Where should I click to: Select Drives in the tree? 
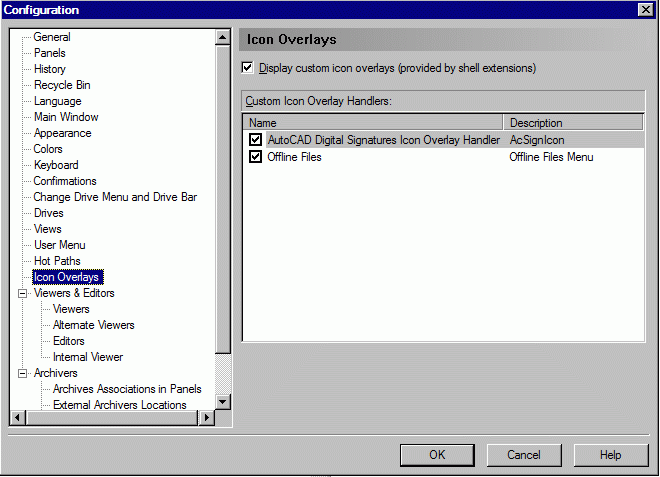click(48, 213)
